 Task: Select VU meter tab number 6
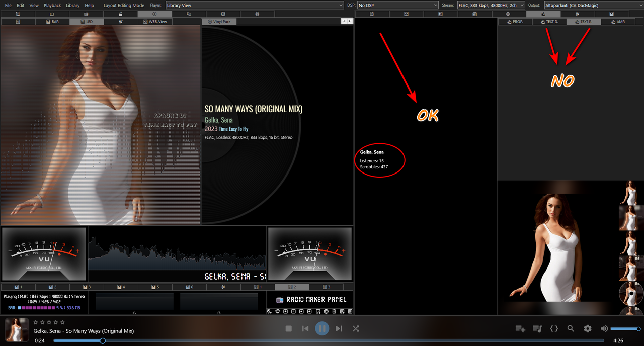pyautogui.click(x=189, y=287)
